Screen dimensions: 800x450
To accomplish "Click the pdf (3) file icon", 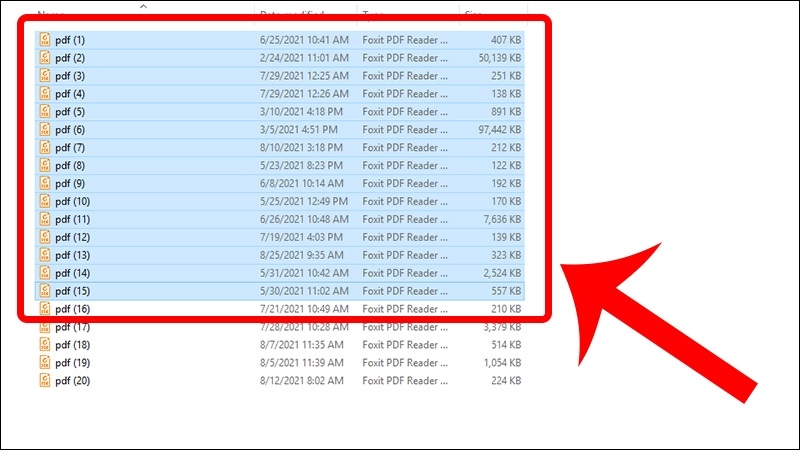I will [x=45, y=76].
